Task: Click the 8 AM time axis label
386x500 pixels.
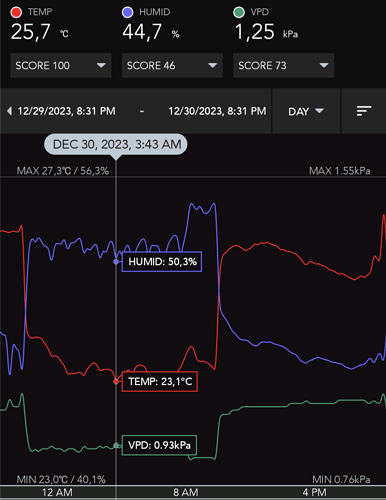Action: click(x=186, y=492)
